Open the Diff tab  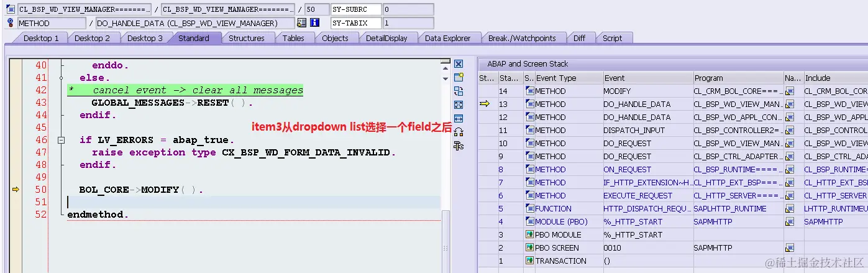point(579,38)
